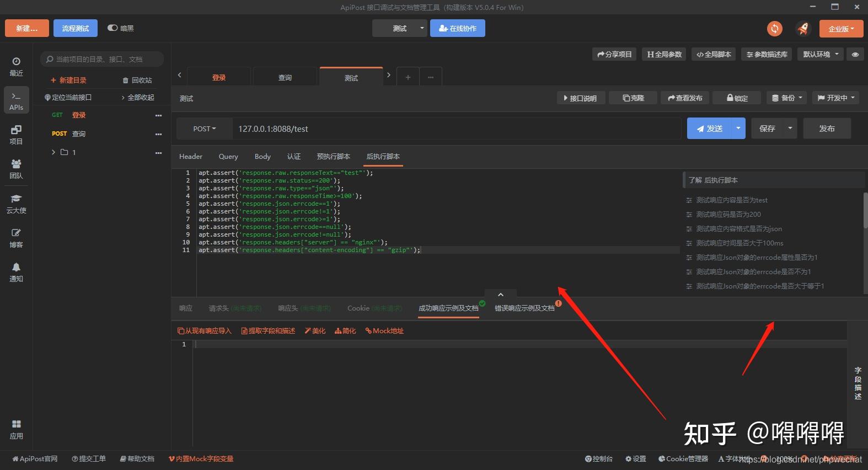Click the project search input field
The image size is (868, 470).
(x=102, y=59)
